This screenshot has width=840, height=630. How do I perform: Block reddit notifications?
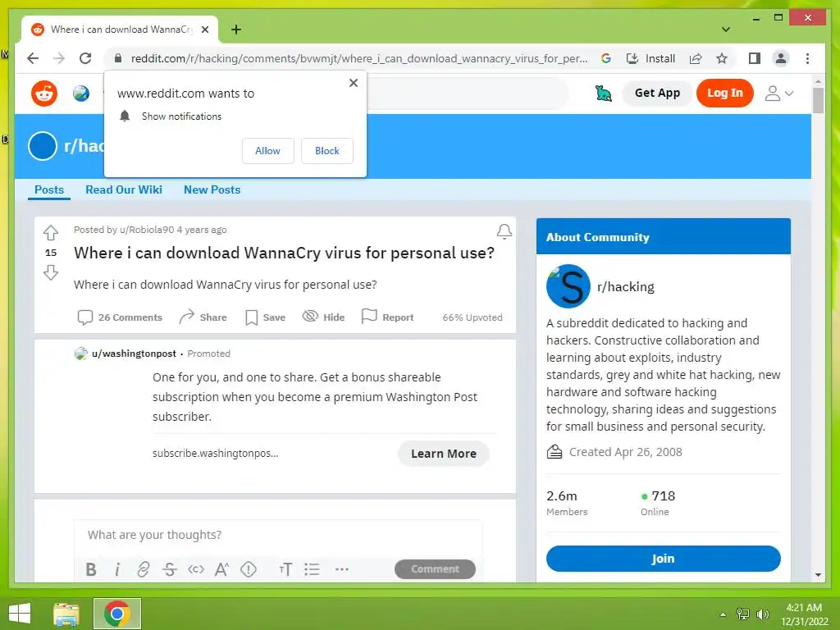pos(327,151)
